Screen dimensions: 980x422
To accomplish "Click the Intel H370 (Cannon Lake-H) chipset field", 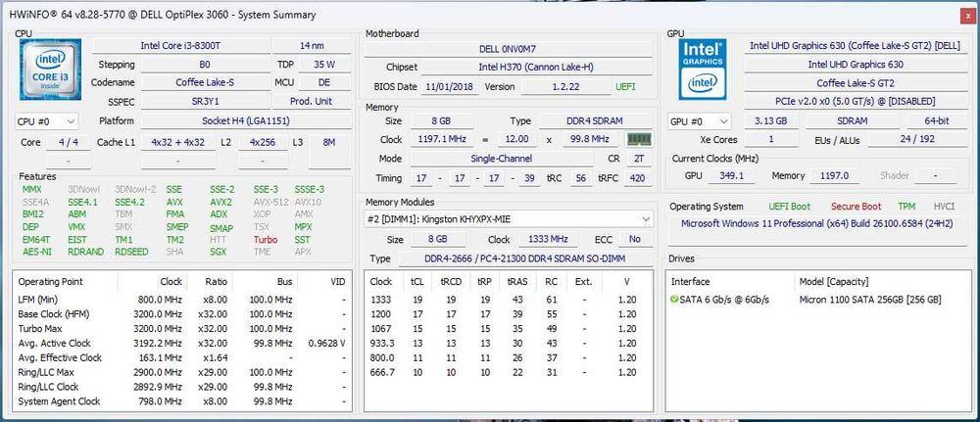I will tap(537, 68).
